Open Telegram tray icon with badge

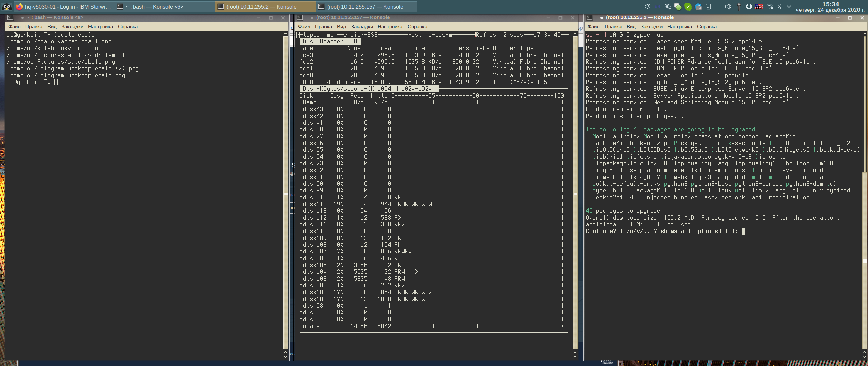[x=698, y=7]
